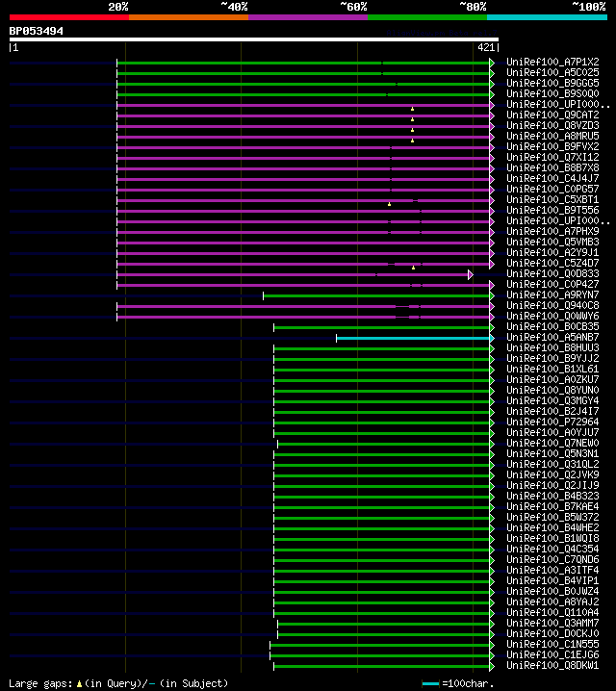
Task: Open hit UniRef100_A7PHX9
Action: tap(552, 231)
